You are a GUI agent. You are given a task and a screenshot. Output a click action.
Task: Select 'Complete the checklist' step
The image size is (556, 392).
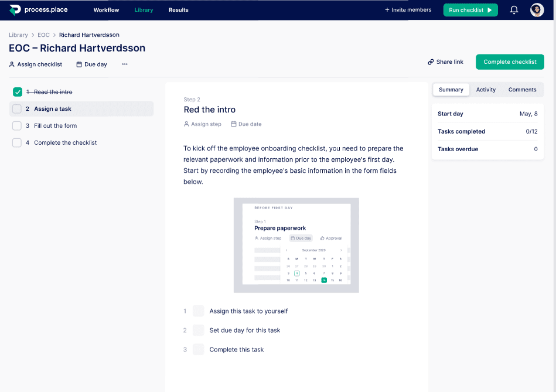click(65, 142)
